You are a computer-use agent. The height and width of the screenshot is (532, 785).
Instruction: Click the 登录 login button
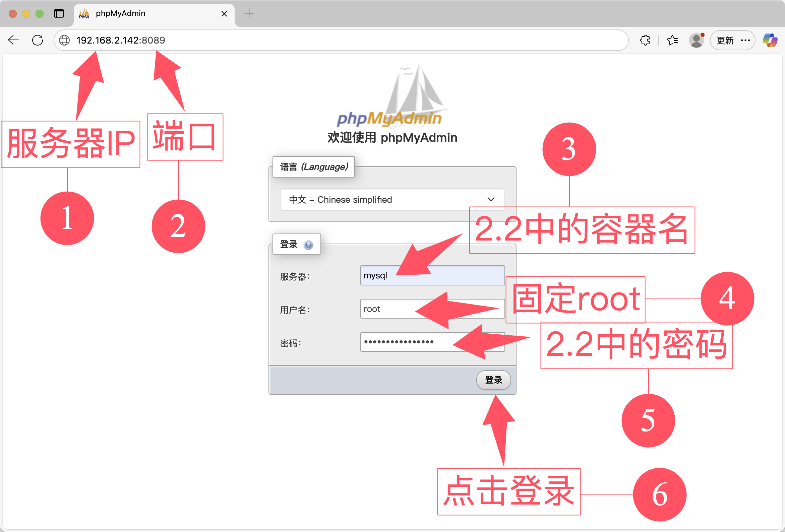493,380
